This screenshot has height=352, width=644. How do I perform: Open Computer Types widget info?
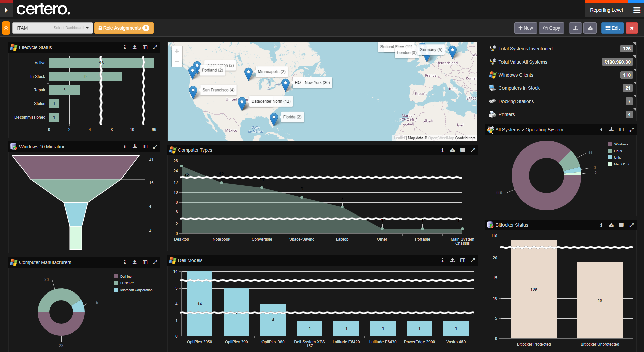(x=442, y=150)
